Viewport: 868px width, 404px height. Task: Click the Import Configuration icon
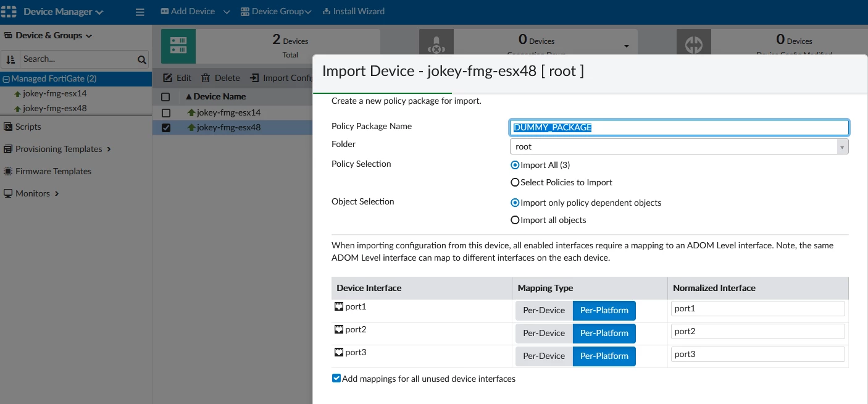click(254, 78)
